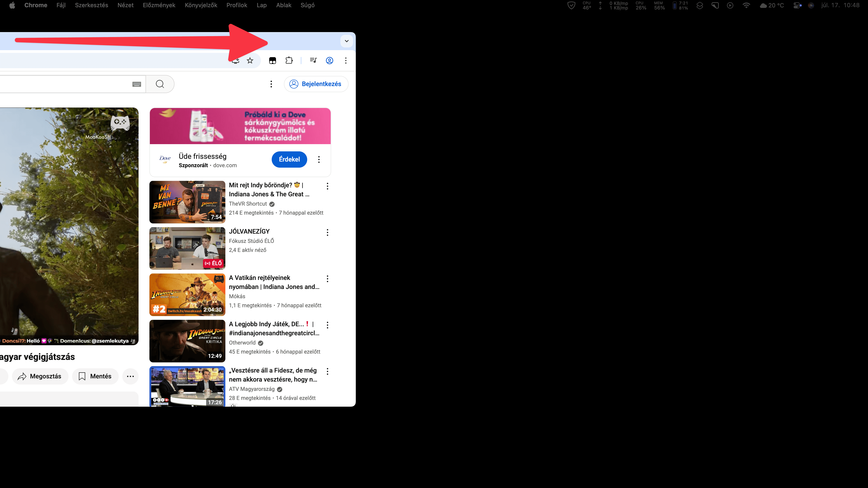
Task: Open the Dove banner advertisement image
Action: click(240, 126)
